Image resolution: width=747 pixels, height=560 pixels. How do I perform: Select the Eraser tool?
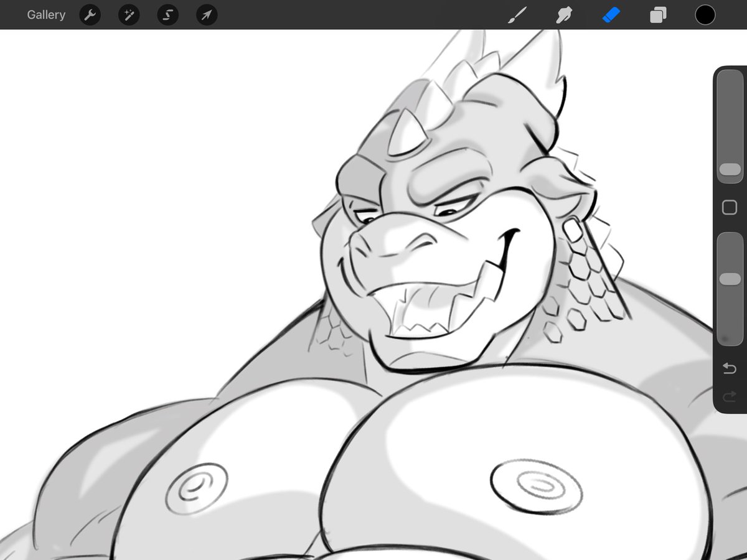point(611,15)
